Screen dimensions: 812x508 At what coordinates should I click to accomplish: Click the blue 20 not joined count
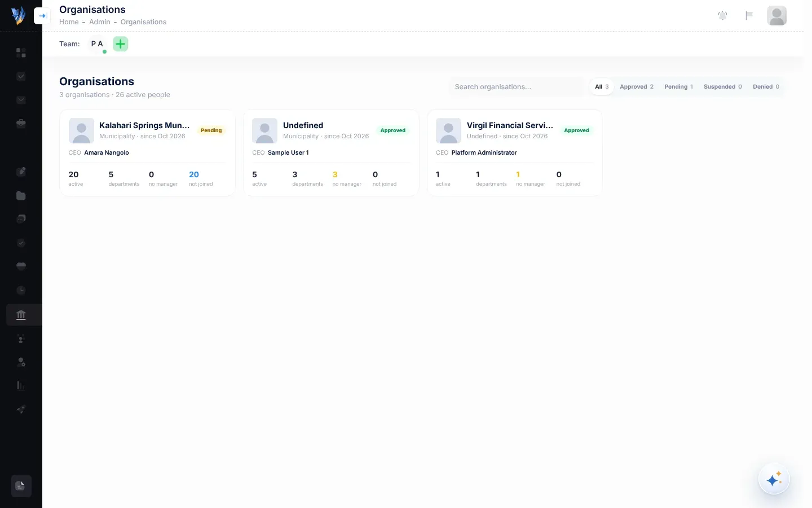click(x=194, y=175)
